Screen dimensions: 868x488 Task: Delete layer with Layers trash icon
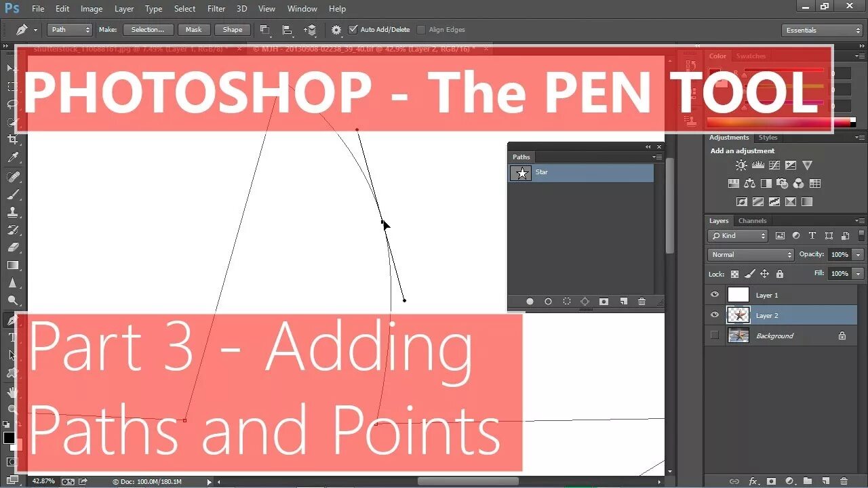pyautogui.click(x=844, y=481)
